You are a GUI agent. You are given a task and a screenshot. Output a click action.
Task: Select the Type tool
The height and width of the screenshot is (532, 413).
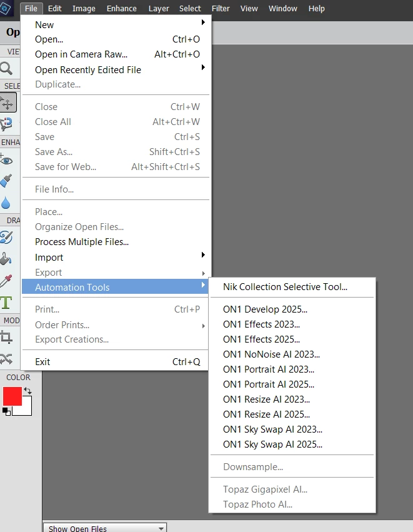[x=6, y=303]
